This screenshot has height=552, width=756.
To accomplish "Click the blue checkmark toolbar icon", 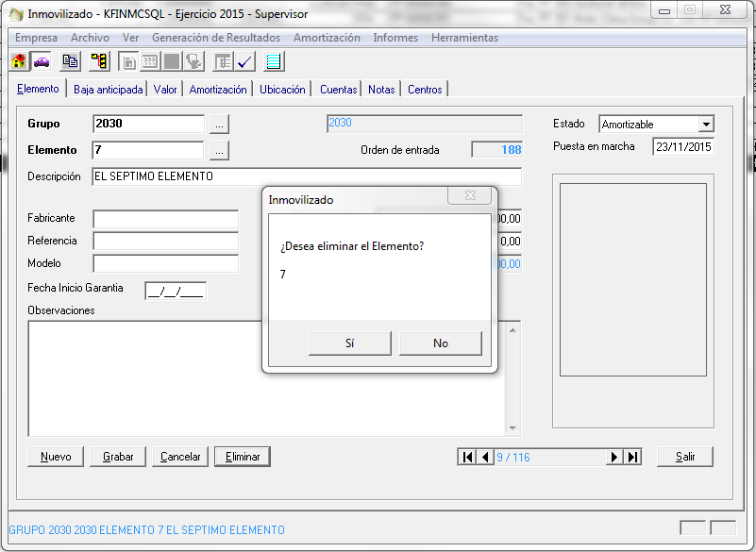I will (244, 62).
